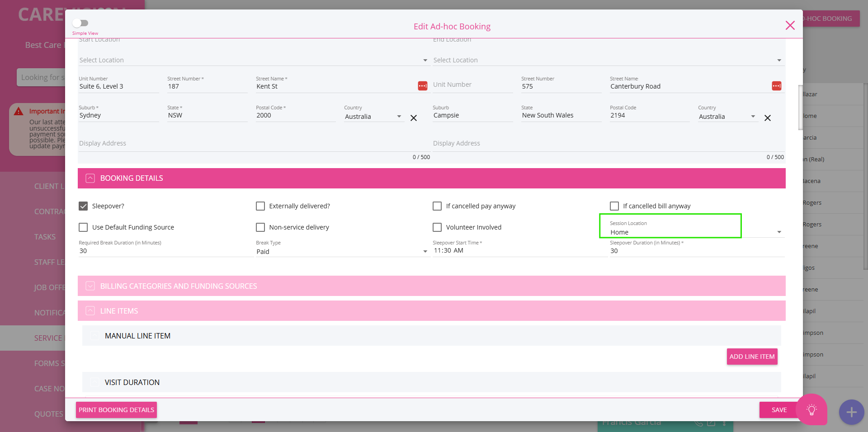The image size is (868, 432).
Task: Check Volunteer Involved checkbox
Action: point(437,227)
